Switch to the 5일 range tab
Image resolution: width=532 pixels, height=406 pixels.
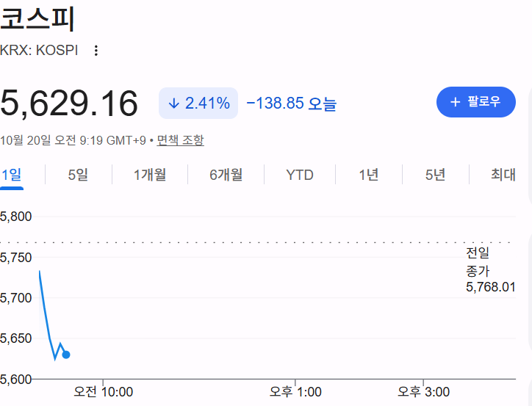(78, 175)
